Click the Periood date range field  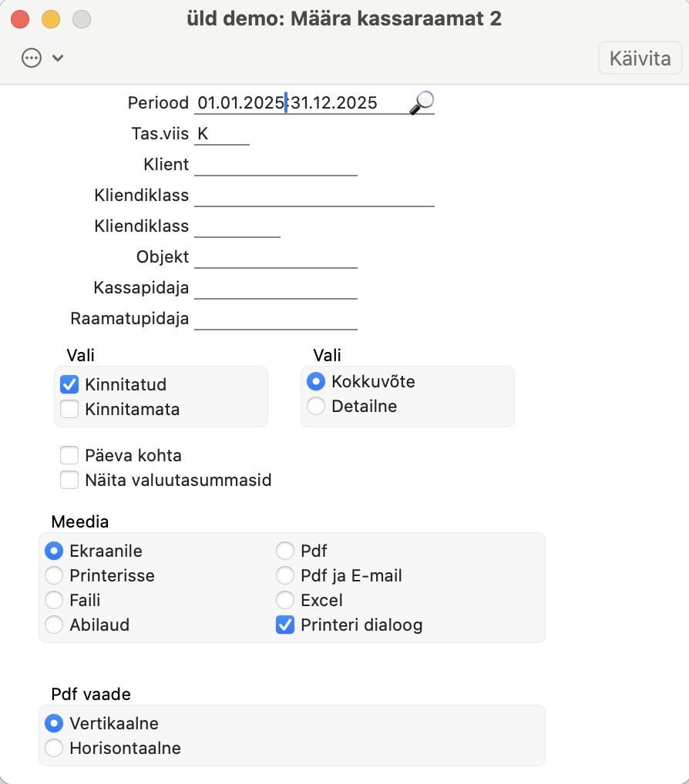tap(301, 103)
